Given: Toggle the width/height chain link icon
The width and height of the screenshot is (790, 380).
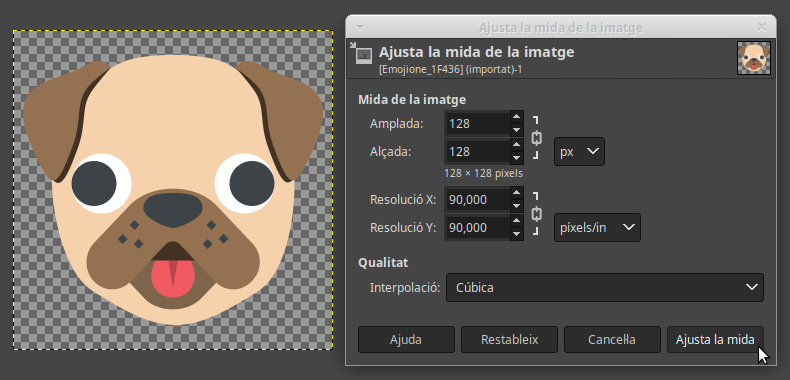Looking at the screenshot, I should pos(537,138).
